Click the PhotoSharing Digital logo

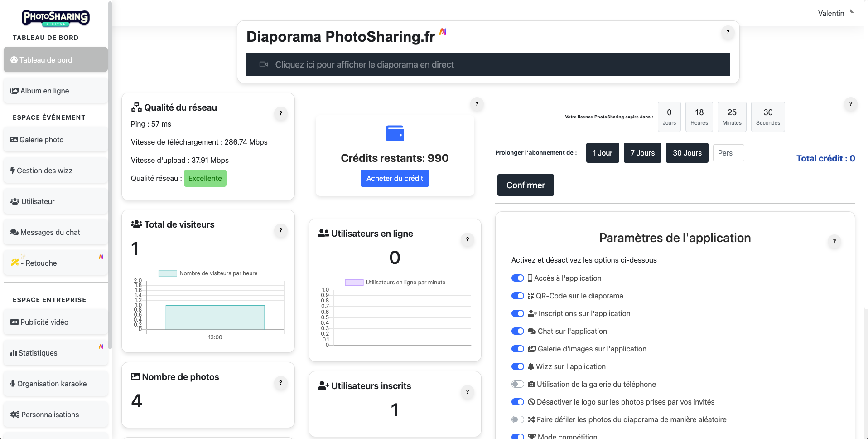pyautogui.click(x=56, y=18)
